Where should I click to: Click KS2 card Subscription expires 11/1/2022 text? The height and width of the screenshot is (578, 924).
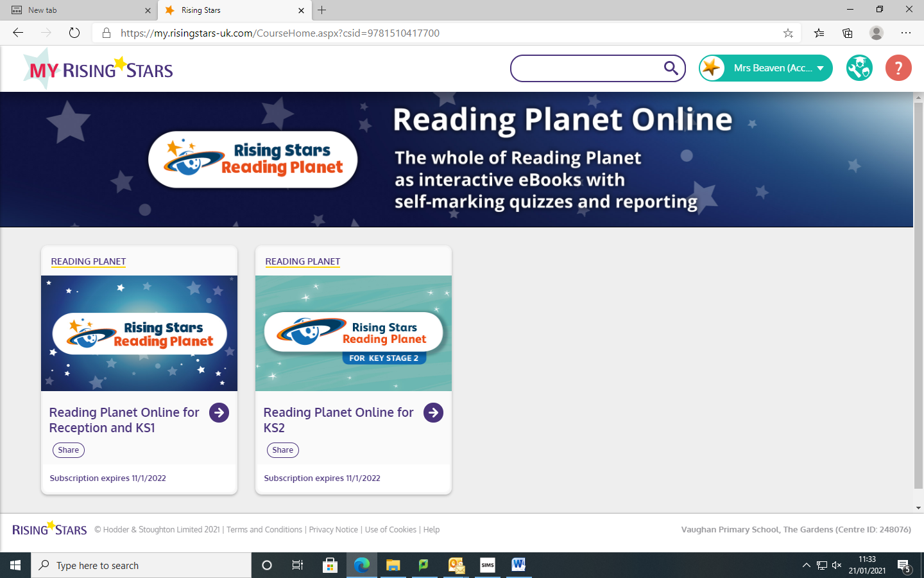322,478
